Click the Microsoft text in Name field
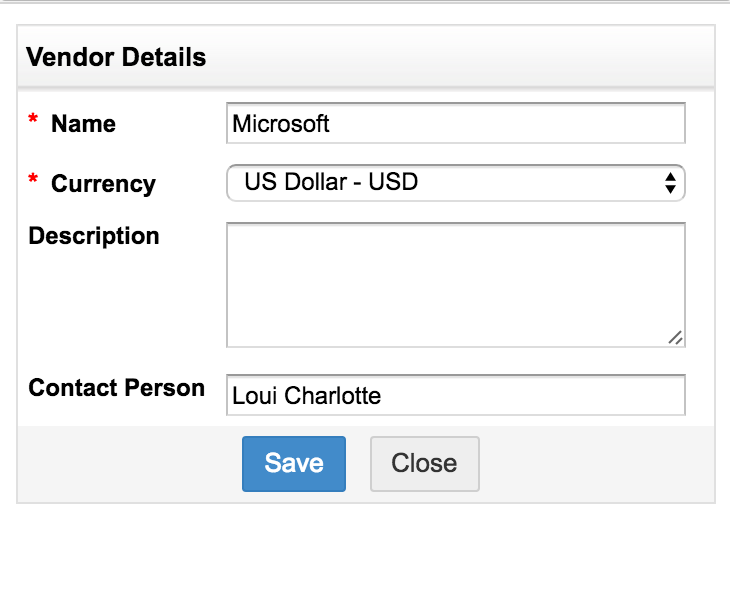 coord(281,124)
